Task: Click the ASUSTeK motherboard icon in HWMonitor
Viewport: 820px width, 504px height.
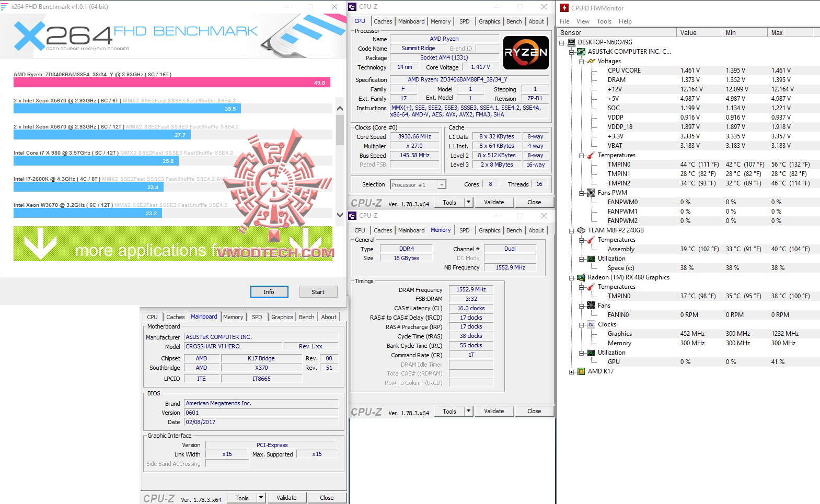Action: coord(581,52)
